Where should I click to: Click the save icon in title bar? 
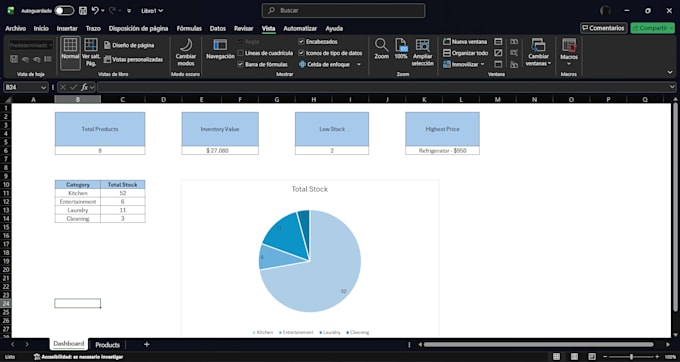(x=83, y=10)
